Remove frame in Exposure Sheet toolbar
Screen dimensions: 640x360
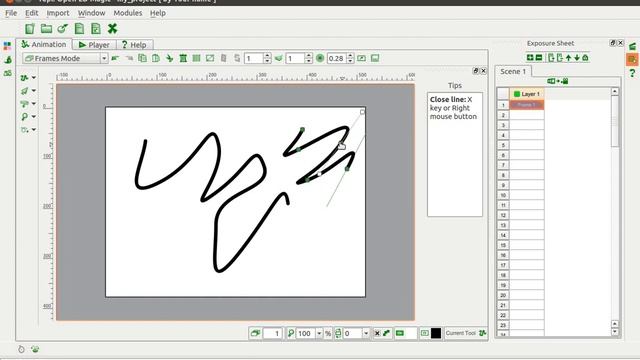[560, 58]
